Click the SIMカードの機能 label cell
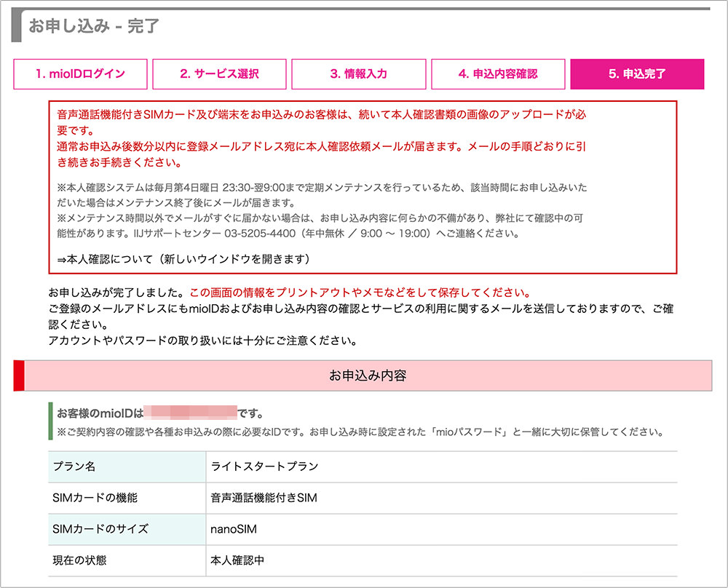The height and width of the screenshot is (588, 728). 127,498
